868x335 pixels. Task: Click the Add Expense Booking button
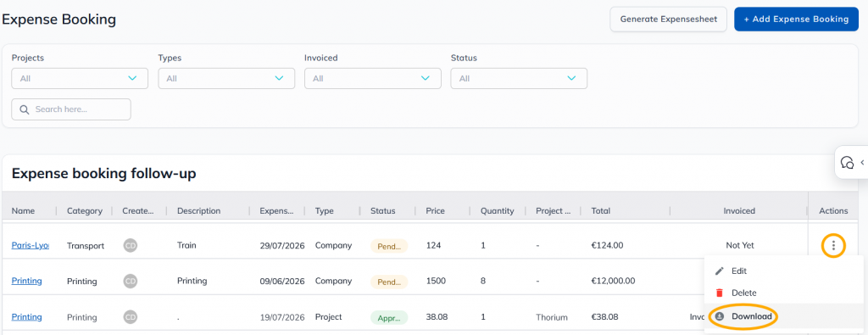[796, 20]
